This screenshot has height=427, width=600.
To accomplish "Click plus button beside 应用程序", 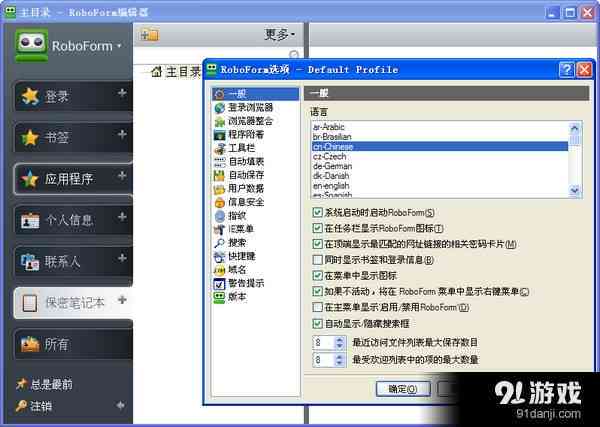I will pos(122,176).
